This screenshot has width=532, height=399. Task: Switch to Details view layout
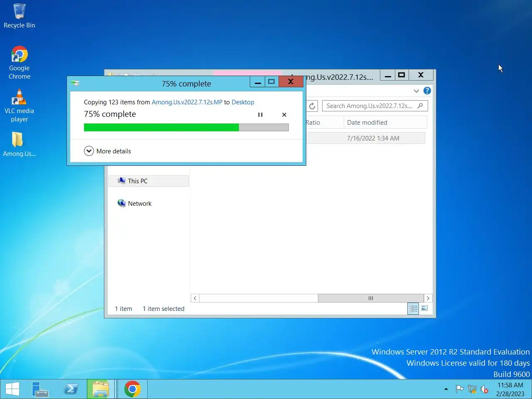413,308
